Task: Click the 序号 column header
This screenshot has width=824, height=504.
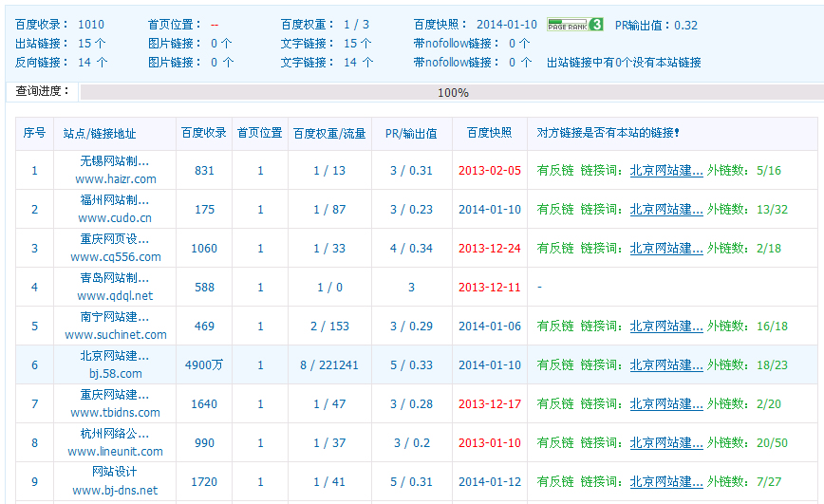Action: tap(35, 133)
